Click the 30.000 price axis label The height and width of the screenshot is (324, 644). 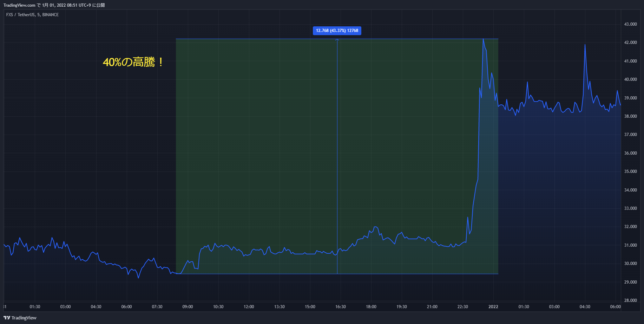(630, 264)
